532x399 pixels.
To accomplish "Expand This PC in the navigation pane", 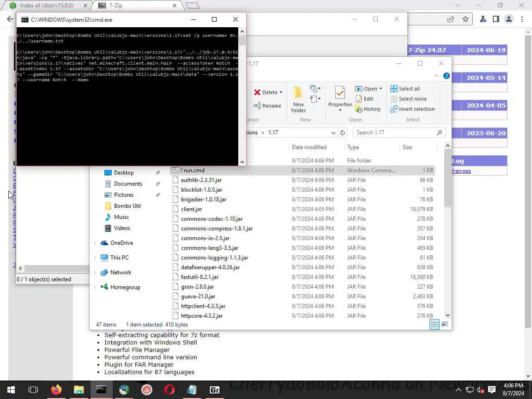I will (95, 258).
